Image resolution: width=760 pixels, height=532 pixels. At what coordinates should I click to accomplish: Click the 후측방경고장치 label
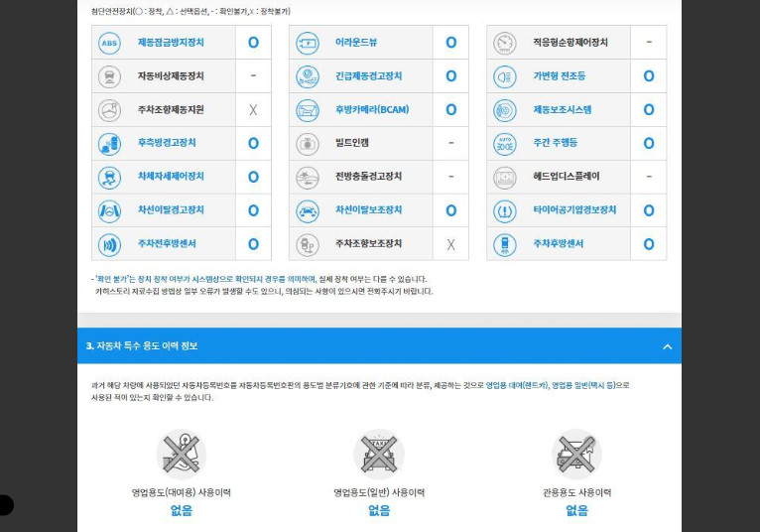(x=167, y=143)
